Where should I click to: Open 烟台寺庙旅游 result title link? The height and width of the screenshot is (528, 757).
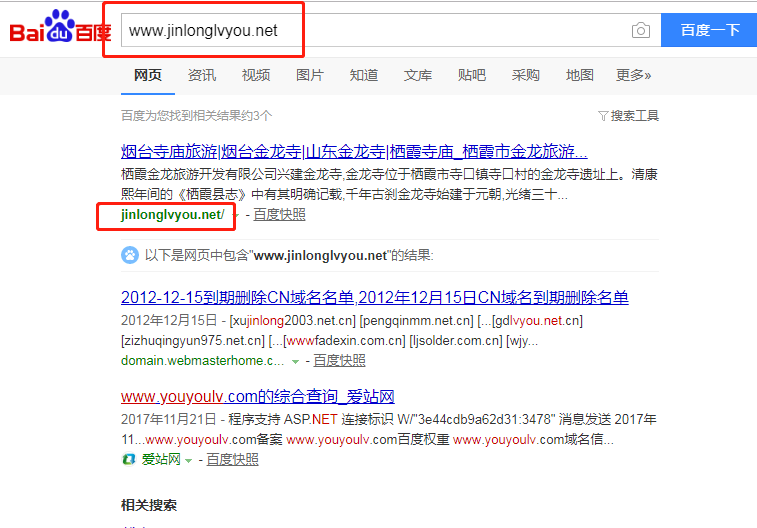tap(354, 152)
